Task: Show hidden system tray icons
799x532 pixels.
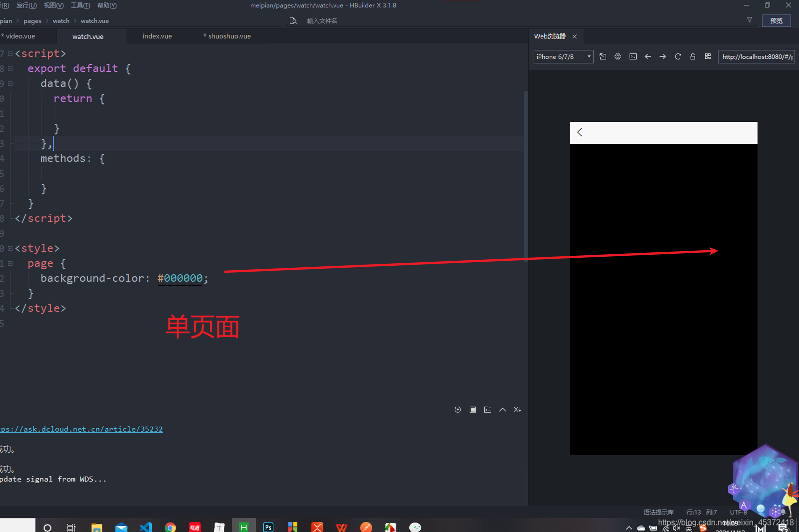Action: click(629, 528)
